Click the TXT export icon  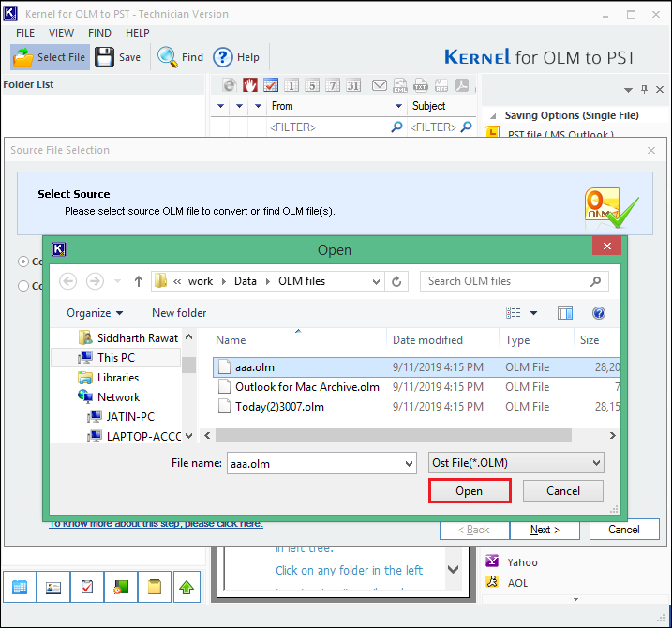[x=421, y=85]
